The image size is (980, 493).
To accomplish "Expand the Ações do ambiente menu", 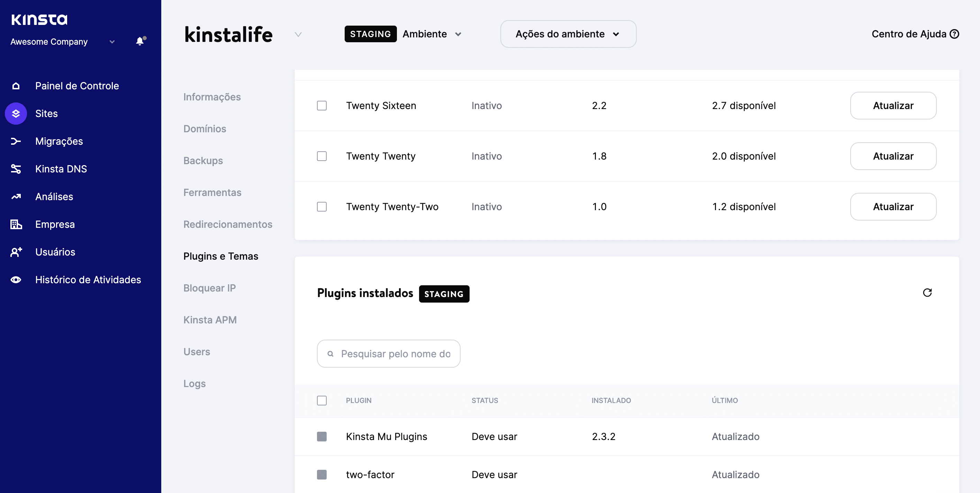I will click(x=568, y=34).
